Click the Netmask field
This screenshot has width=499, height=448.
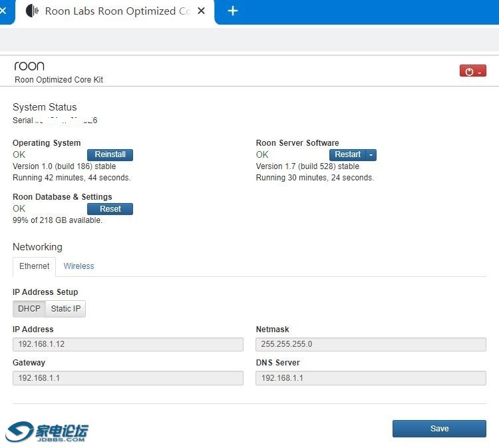pyautogui.click(x=371, y=344)
